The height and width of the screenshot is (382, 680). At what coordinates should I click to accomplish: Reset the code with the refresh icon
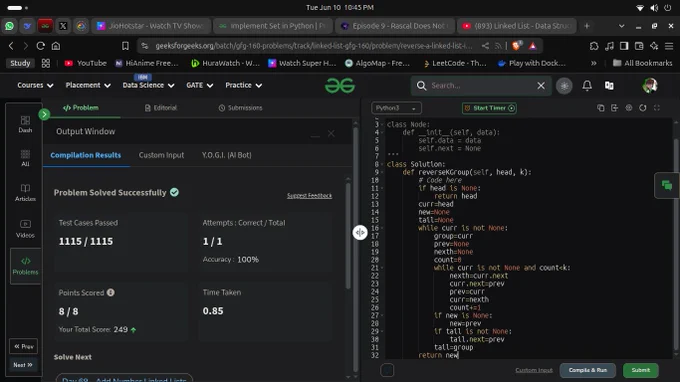[643, 108]
